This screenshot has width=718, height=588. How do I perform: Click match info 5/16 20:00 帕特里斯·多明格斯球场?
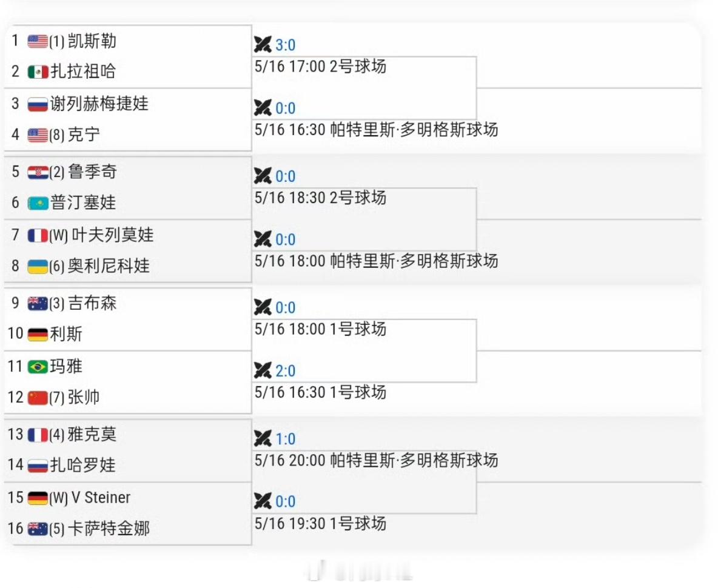[x=377, y=460]
